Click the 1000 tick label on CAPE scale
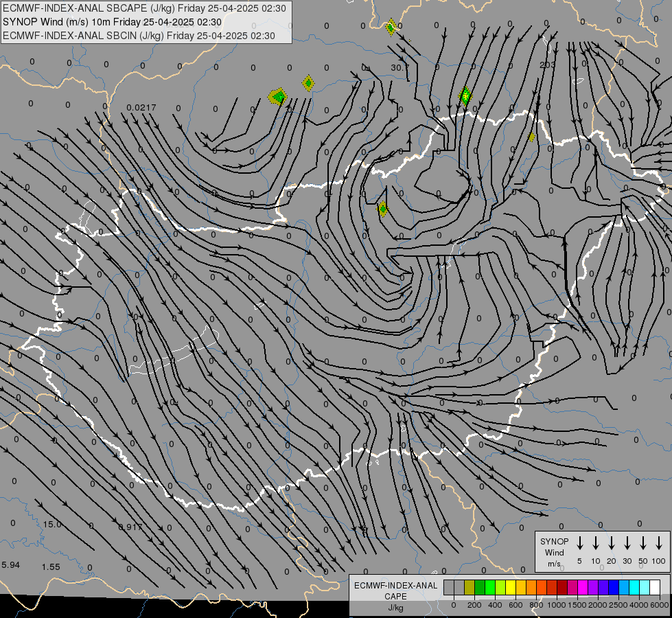 pos(556,605)
